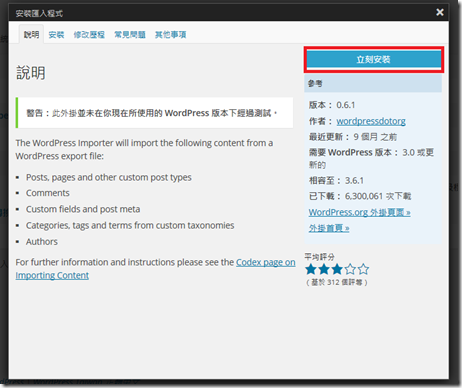Open the 修改歷程 tab
Image resolution: width=462 pixels, height=388 pixels.
(89, 34)
